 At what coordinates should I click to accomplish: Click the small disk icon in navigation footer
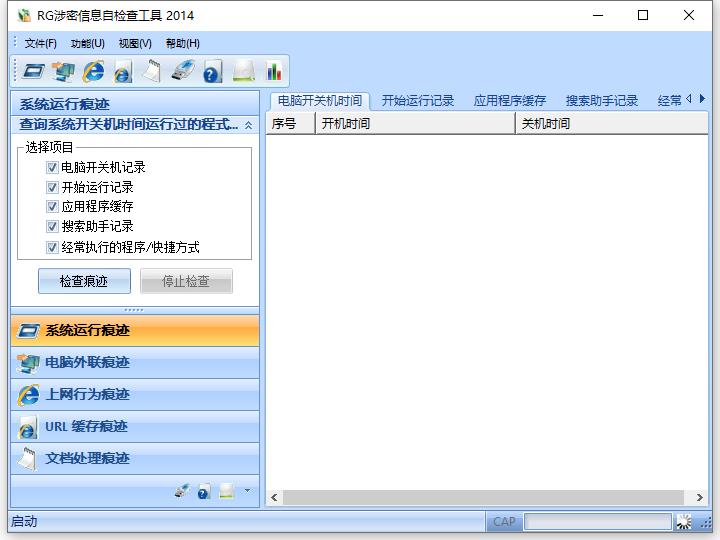(227, 491)
